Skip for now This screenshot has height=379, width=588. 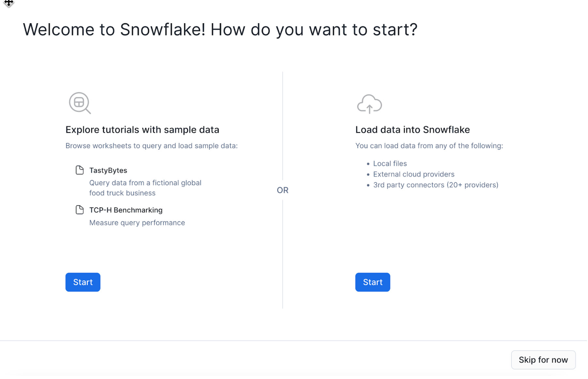543,360
